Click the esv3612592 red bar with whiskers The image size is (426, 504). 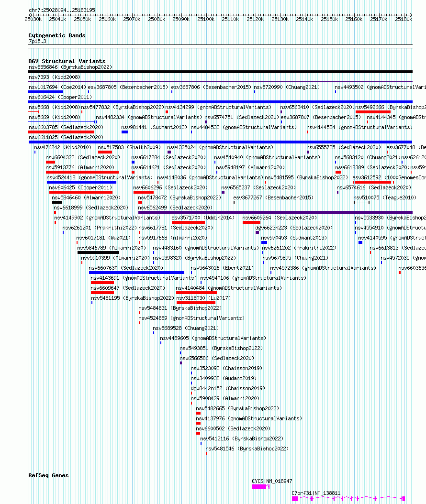(373, 182)
